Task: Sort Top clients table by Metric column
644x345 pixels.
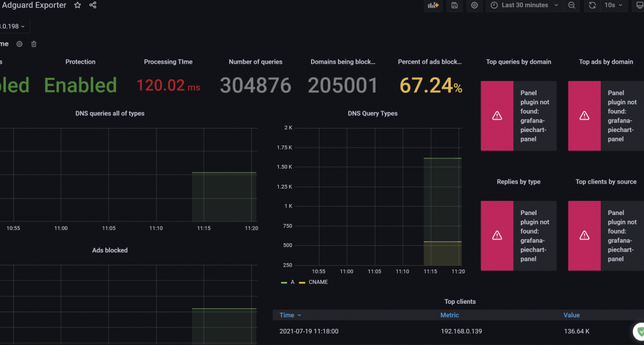Action: click(450, 315)
